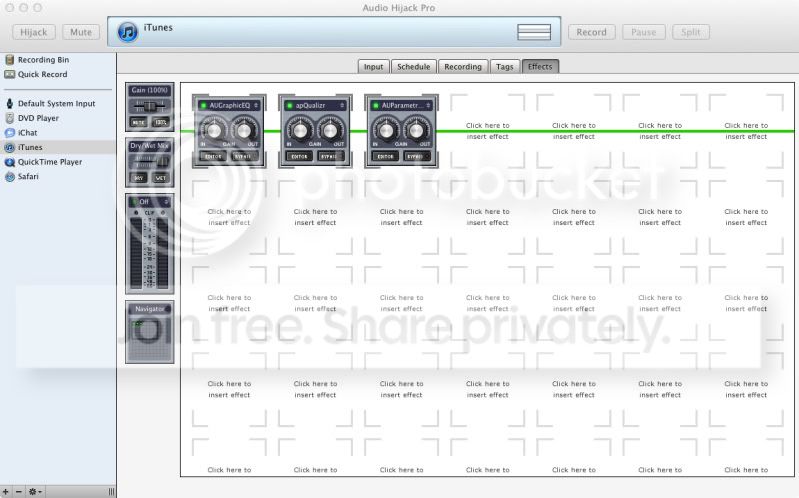Image resolution: width=799 pixels, height=498 pixels.
Task: Open the AUGraphicEQ effect selector menu
Action: tap(256, 106)
